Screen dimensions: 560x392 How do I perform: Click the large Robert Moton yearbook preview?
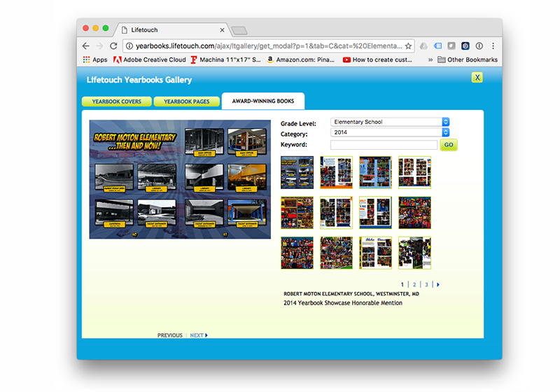(x=180, y=179)
